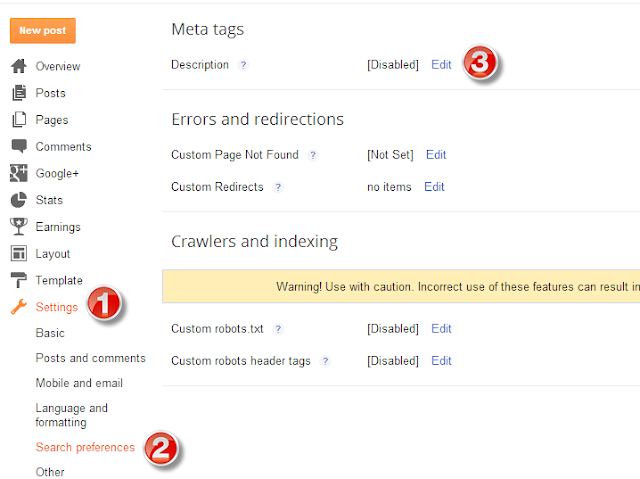The width and height of the screenshot is (640, 479).
Task: Edit the Meta tags Description setting
Action: click(441, 64)
